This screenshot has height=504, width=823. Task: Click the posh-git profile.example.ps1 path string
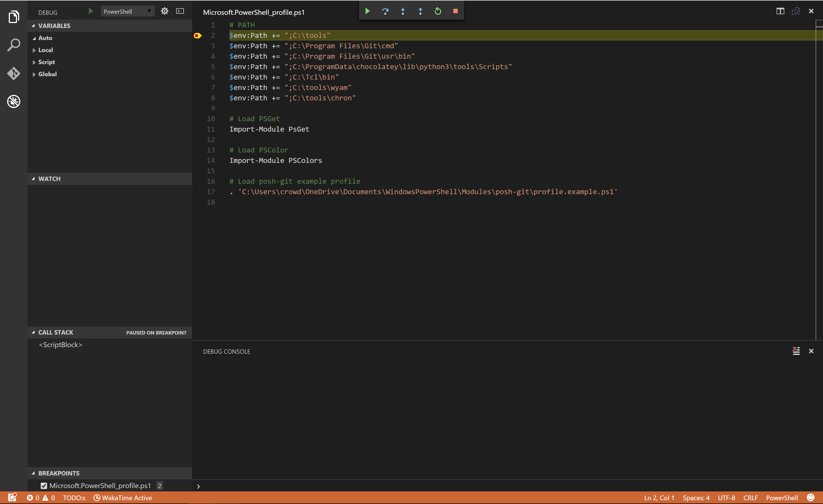(428, 192)
